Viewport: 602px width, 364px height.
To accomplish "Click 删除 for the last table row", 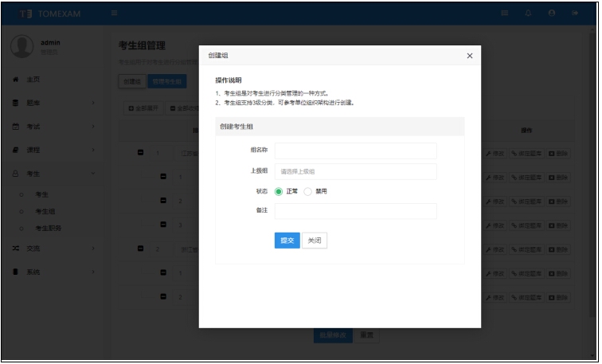I will [x=558, y=298].
